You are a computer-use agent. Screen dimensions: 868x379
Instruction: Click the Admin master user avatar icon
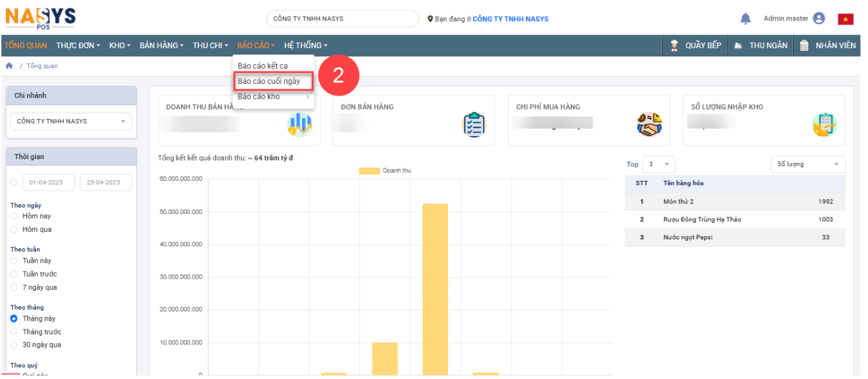coord(818,19)
